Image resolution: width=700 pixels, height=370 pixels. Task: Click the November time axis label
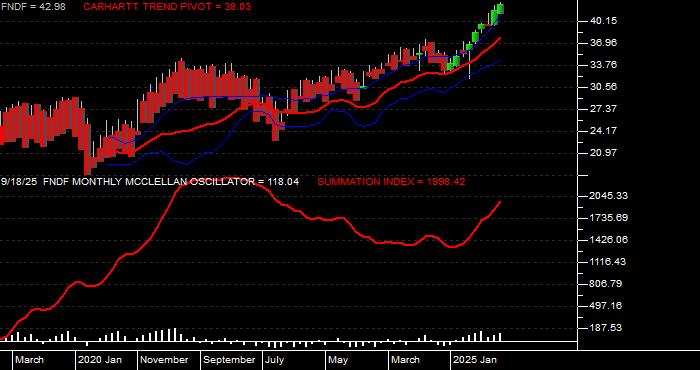click(165, 360)
